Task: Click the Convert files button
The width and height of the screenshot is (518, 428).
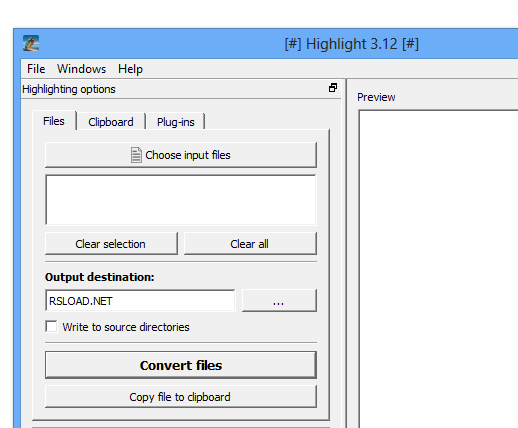Action: pyautogui.click(x=181, y=365)
